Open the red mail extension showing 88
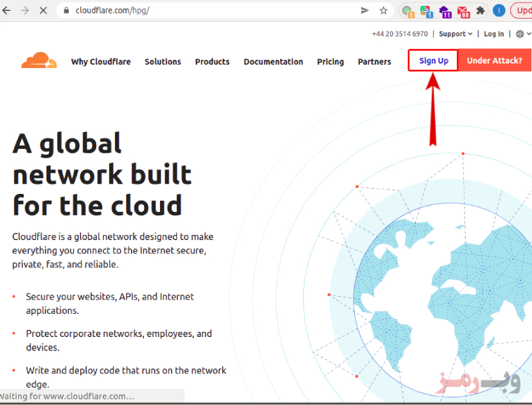The width and height of the screenshot is (532, 405). point(463,11)
